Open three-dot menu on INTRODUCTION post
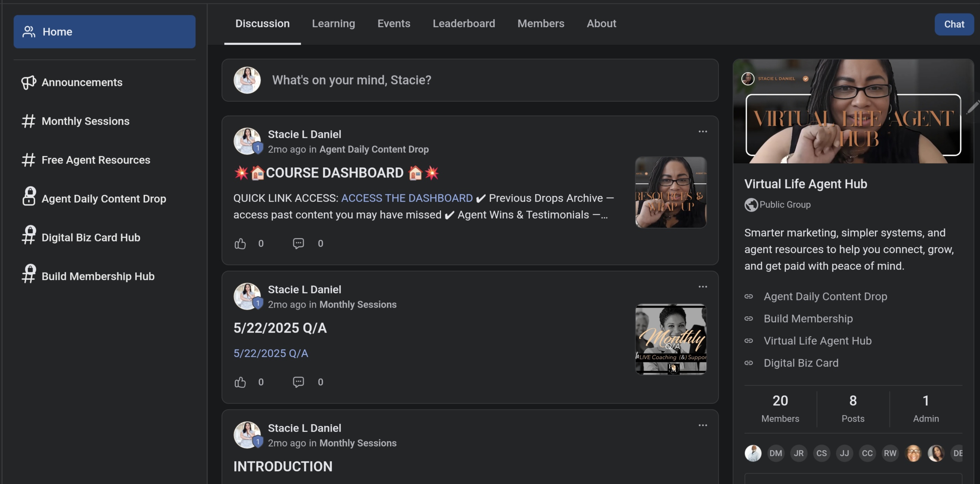Screen dimensions: 980x484 702,425
